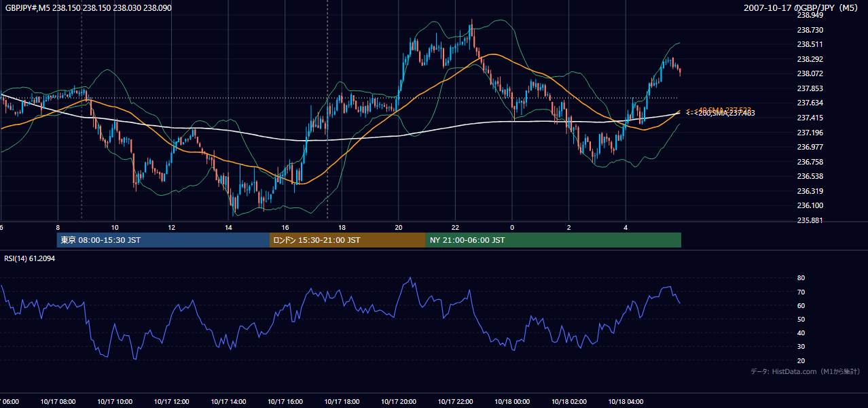The height and width of the screenshot is (408, 868).
Task: Click the 2007-10-17 のGBP/JPY (M5) title
Action: (x=802, y=8)
